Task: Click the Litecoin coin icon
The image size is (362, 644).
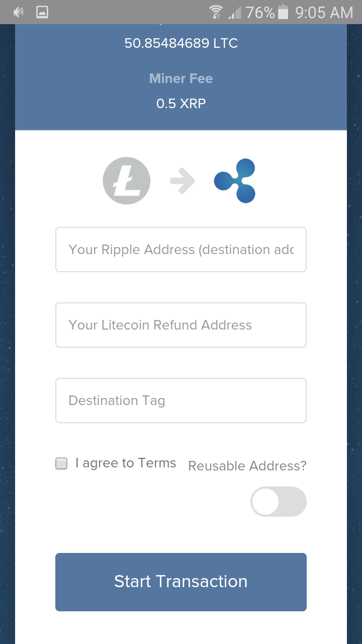Action: tap(126, 180)
